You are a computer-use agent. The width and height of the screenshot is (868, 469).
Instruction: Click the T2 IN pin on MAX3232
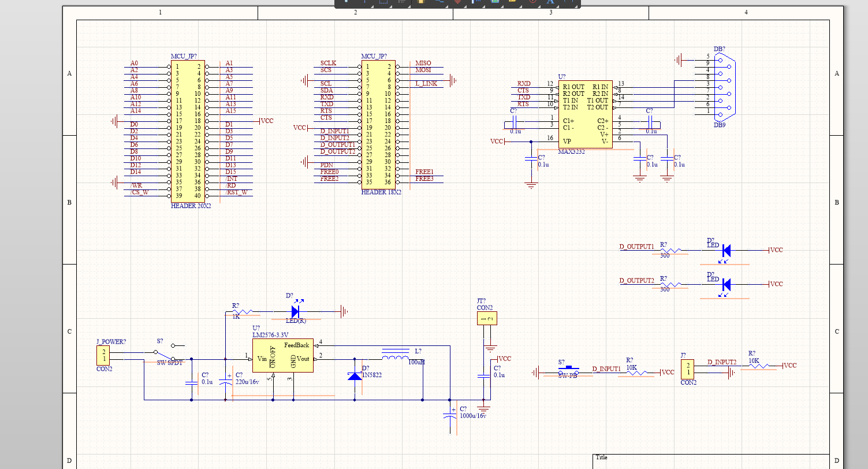(571, 107)
